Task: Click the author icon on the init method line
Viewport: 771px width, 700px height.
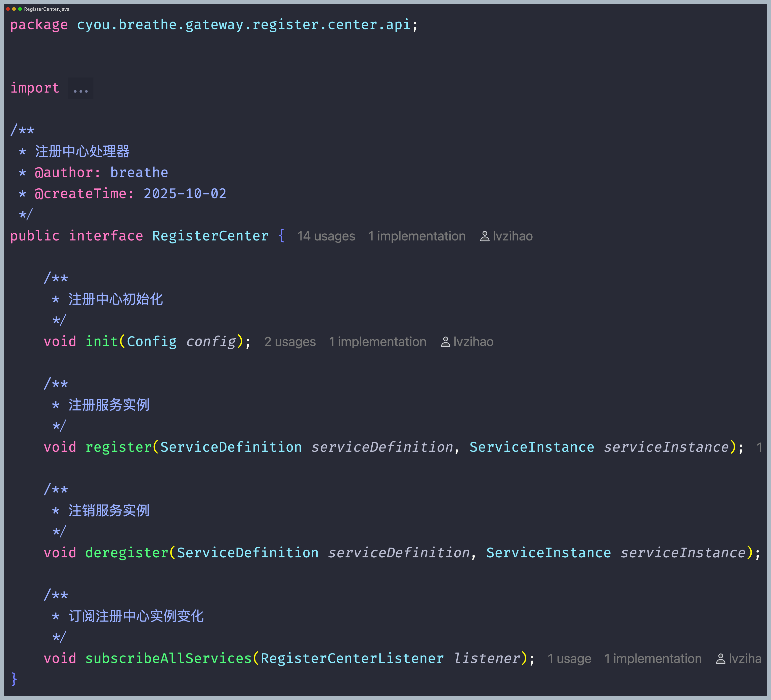Action: point(445,342)
